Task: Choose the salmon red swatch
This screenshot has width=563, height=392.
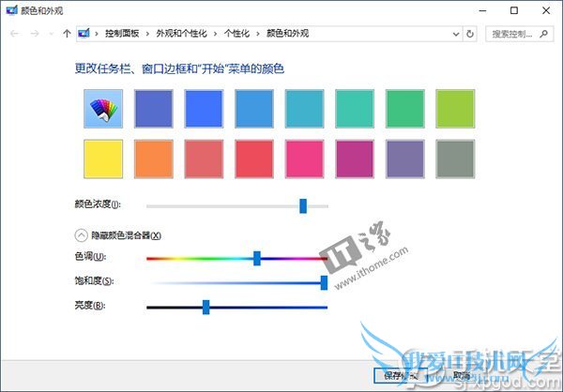Action: click(x=204, y=159)
